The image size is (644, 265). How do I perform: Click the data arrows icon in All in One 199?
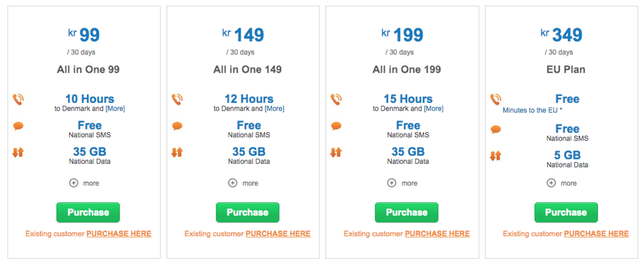[x=336, y=153]
